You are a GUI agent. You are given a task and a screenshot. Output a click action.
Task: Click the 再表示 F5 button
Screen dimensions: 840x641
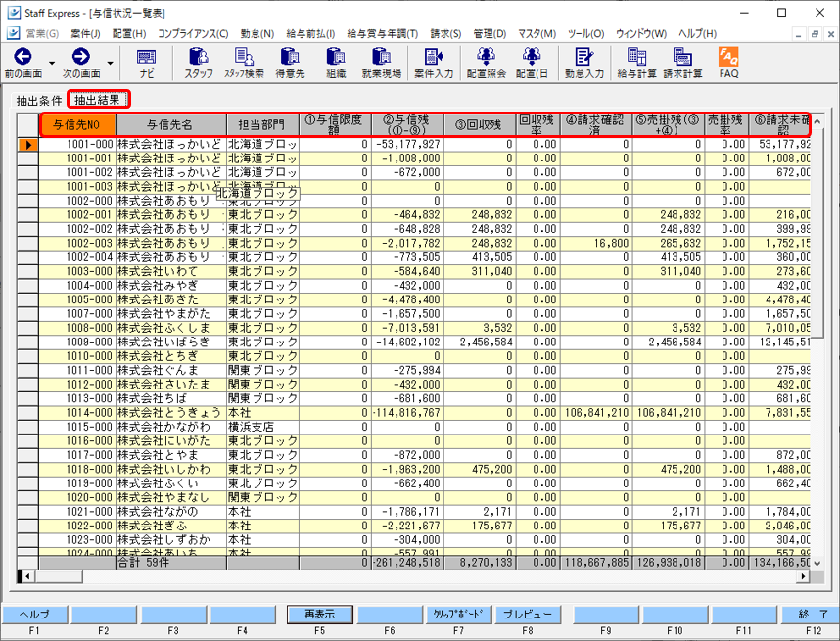coord(320,615)
